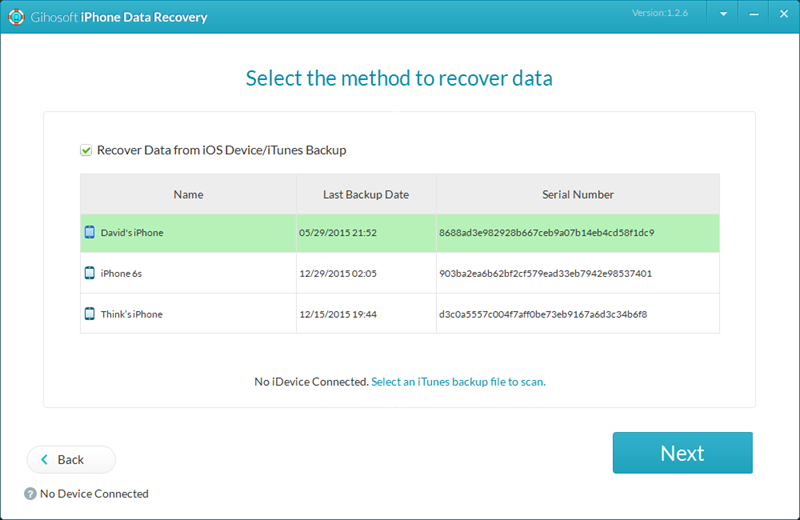Click the David's iPhone device icon
The image size is (800, 520).
tap(90, 232)
